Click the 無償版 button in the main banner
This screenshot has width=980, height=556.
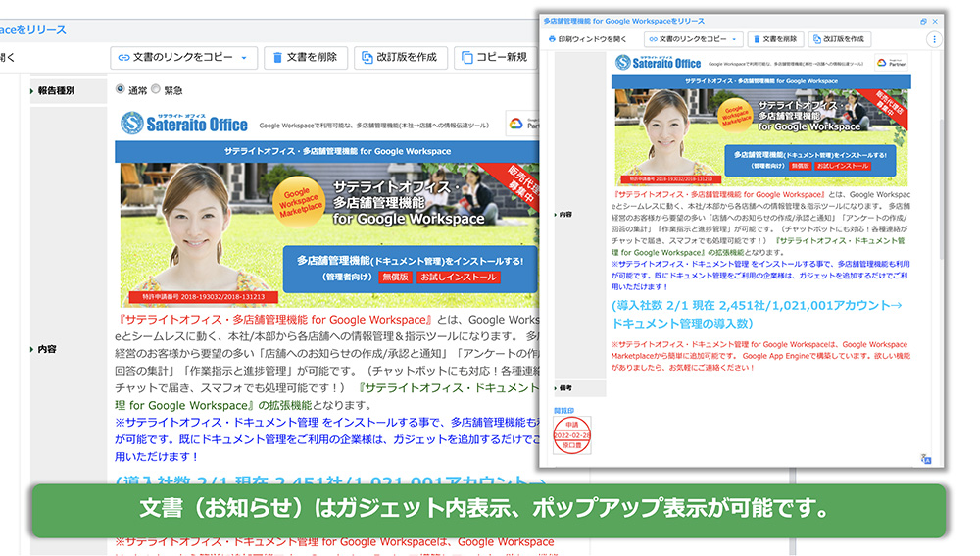pyautogui.click(x=395, y=278)
